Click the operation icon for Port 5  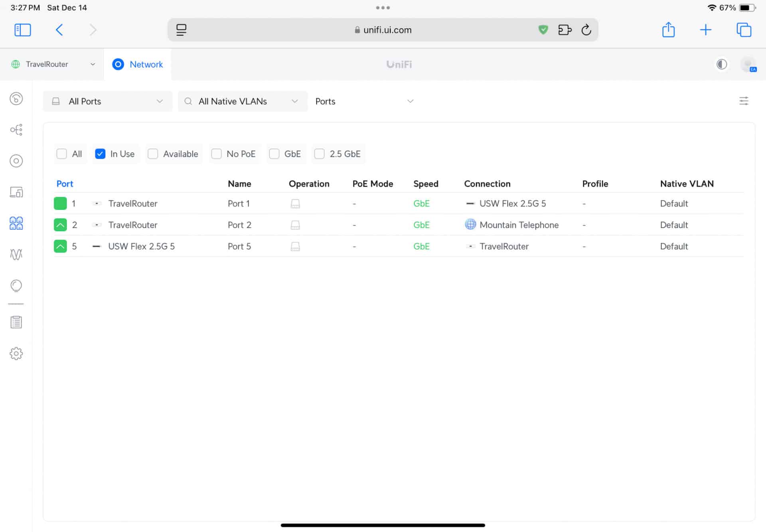click(295, 247)
